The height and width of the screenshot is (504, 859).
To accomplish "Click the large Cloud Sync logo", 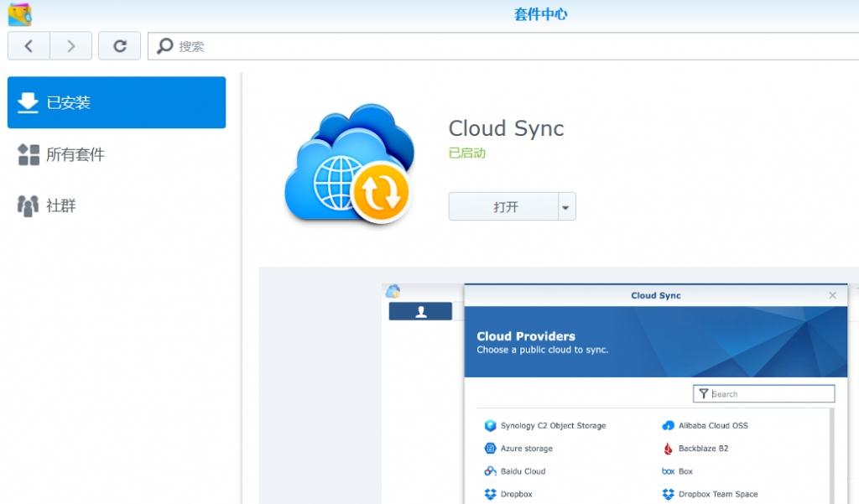I will (x=350, y=164).
